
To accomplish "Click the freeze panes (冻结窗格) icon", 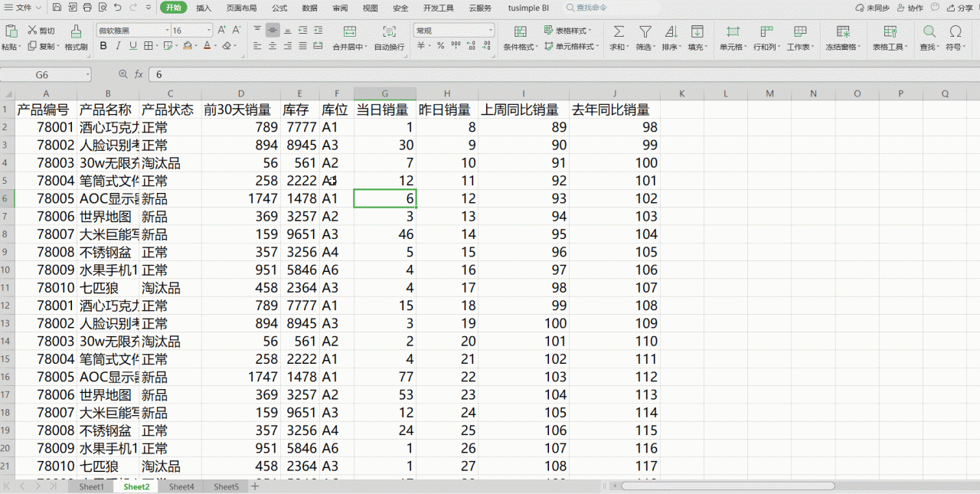I will coord(843,31).
